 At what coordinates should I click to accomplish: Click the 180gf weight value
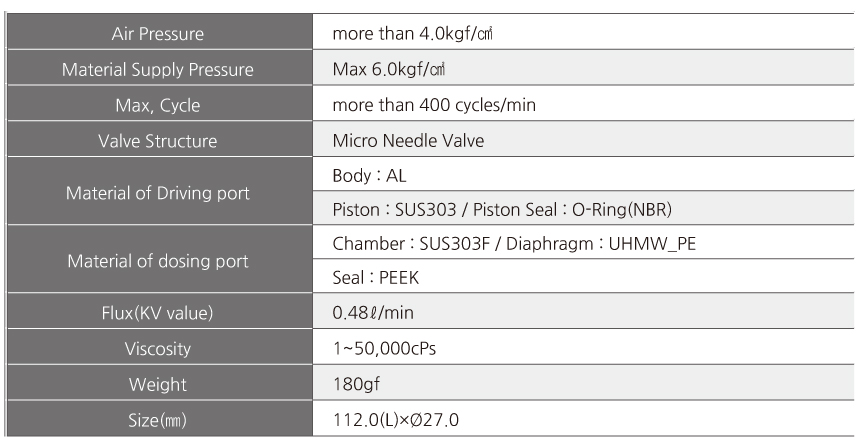356,384
